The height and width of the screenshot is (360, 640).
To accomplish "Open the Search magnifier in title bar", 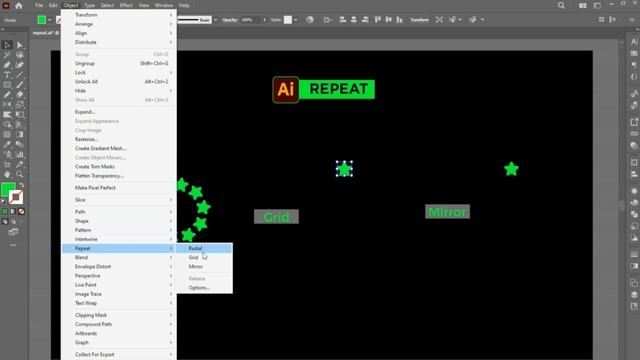I will (x=561, y=5).
